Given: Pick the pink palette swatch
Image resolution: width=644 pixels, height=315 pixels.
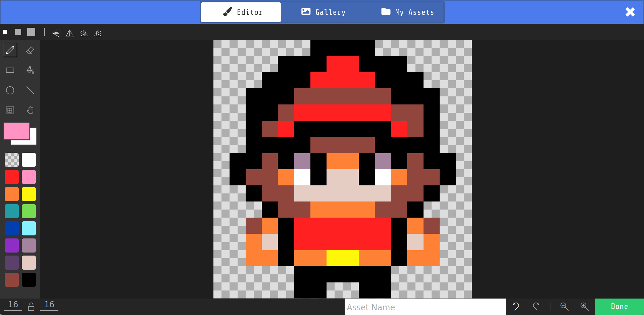Looking at the screenshot, I should click(x=29, y=177).
